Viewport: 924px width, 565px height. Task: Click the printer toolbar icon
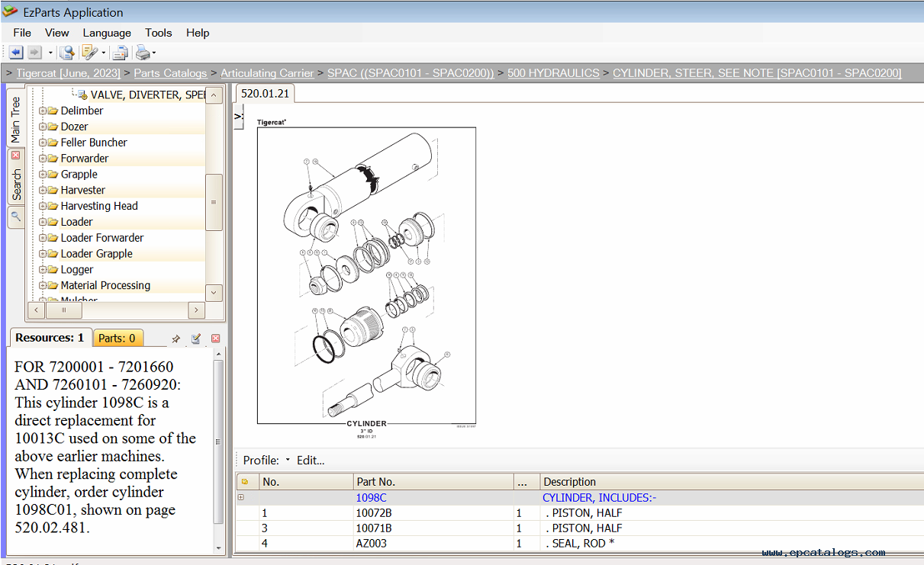click(142, 53)
